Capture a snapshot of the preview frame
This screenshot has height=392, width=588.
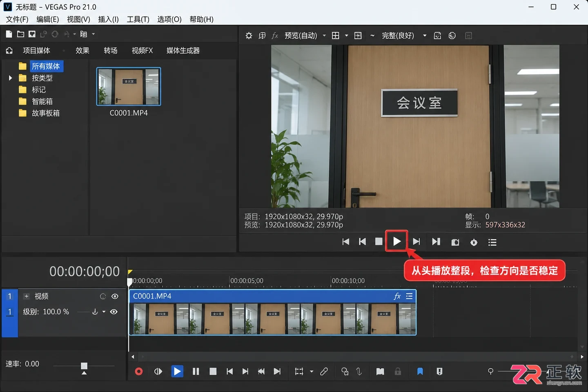(455, 243)
